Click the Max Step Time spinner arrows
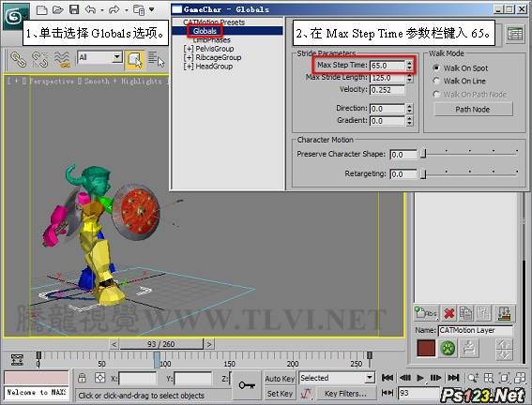The height and width of the screenshot is (405, 532). (409, 66)
